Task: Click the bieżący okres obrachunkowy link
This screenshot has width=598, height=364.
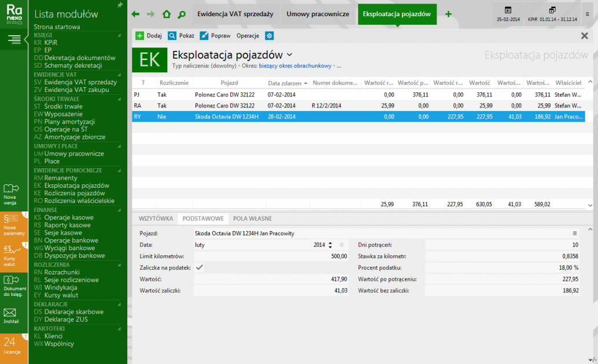Action: tap(295, 66)
